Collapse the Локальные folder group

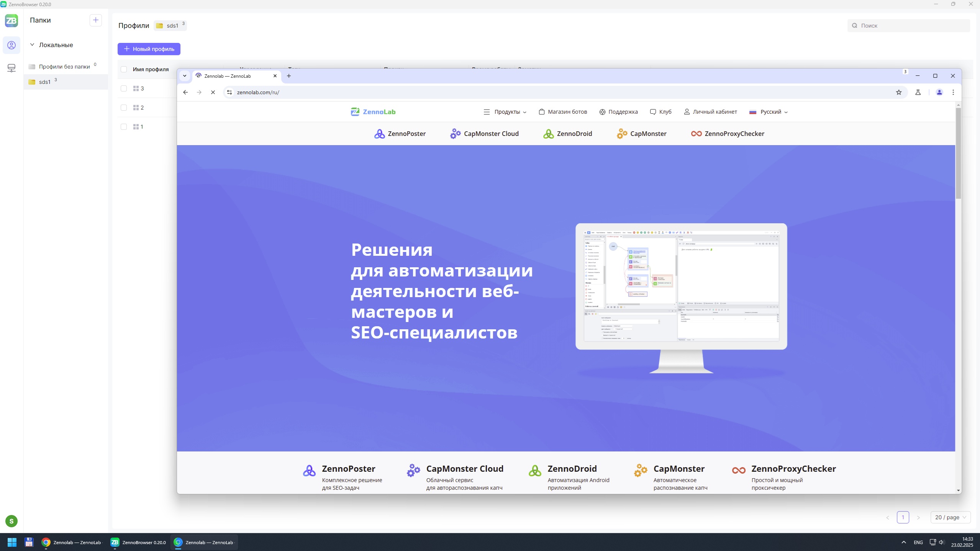(x=32, y=45)
